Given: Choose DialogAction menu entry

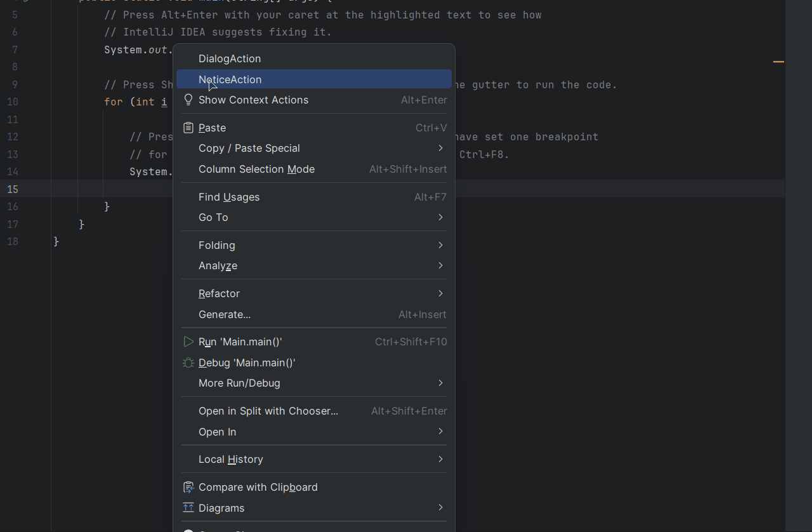Looking at the screenshot, I should pyautogui.click(x=314, y=58).
